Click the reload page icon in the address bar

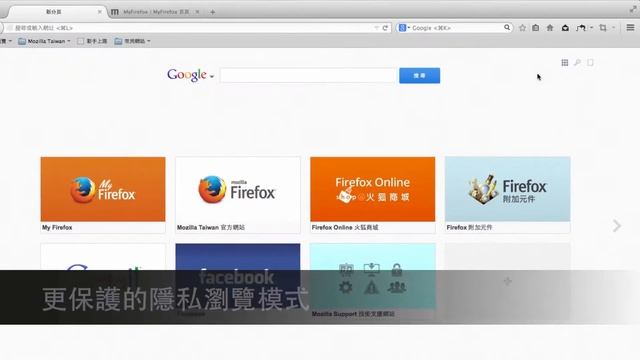point(385,28)
